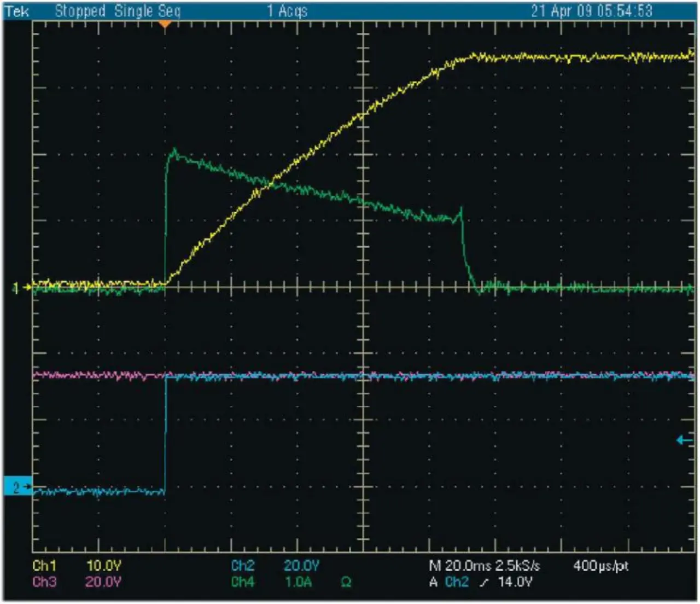The height and width of the screenshot is (604, 700).
Task: Click the Tek logo
Action: click(x=17, y=11)
